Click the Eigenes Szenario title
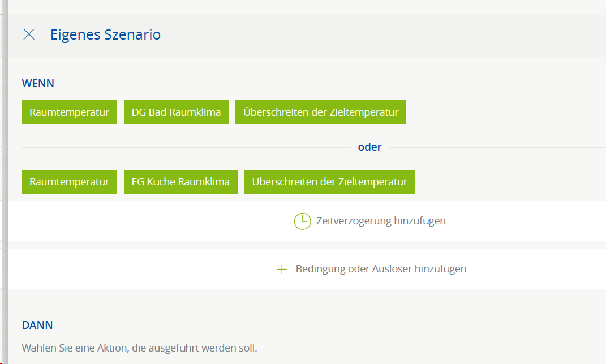Image resolution: width=606 pixels, height=364 pixels. pyautogui.click(x=105, y=34)
